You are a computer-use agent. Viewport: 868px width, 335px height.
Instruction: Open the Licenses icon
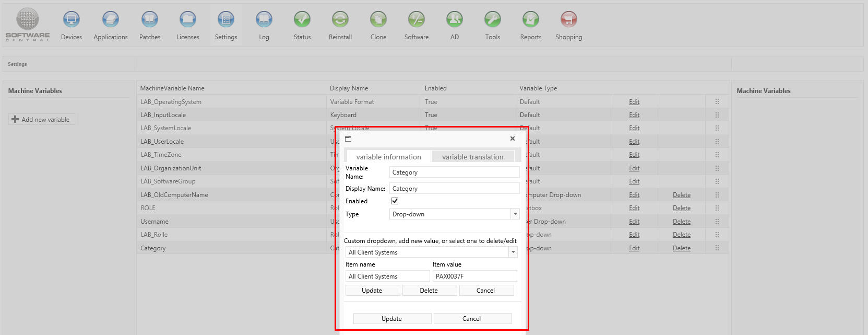pos(188,20)
